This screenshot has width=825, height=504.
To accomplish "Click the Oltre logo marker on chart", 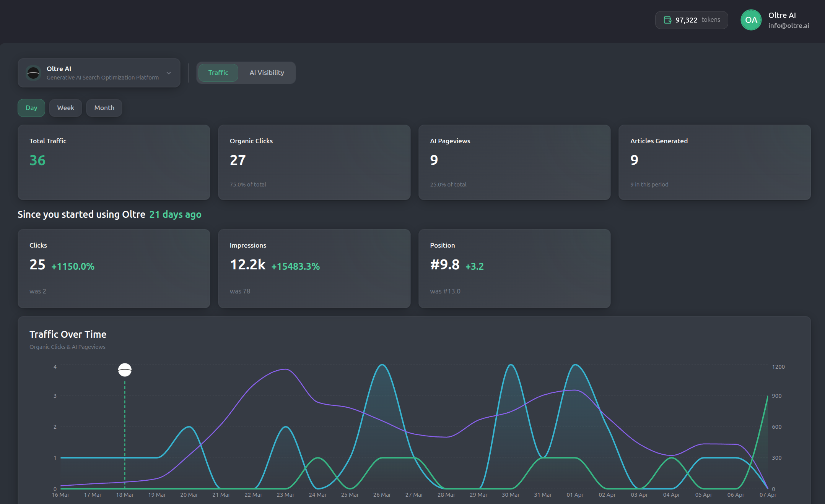I will 125,370.
